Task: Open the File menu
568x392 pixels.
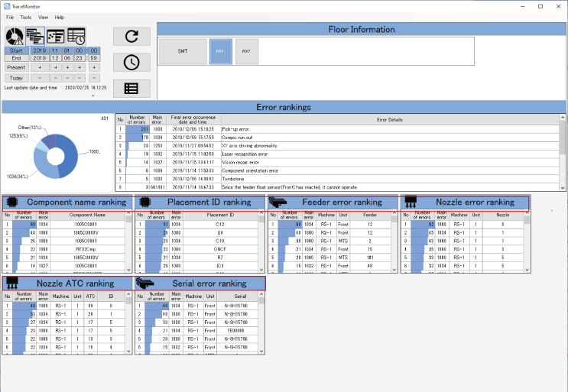Action: 10,17
